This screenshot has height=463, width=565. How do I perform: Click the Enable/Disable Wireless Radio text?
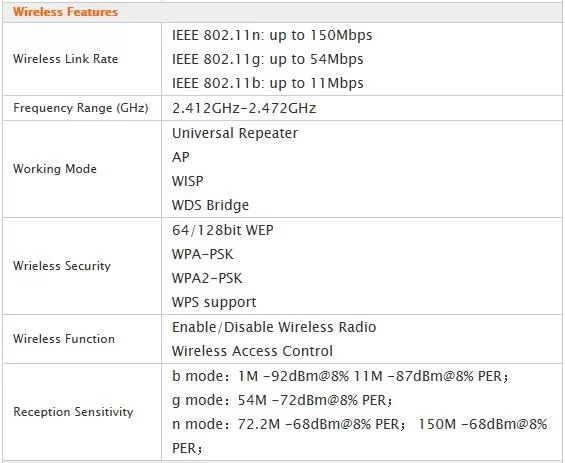(x=274, y=327)
